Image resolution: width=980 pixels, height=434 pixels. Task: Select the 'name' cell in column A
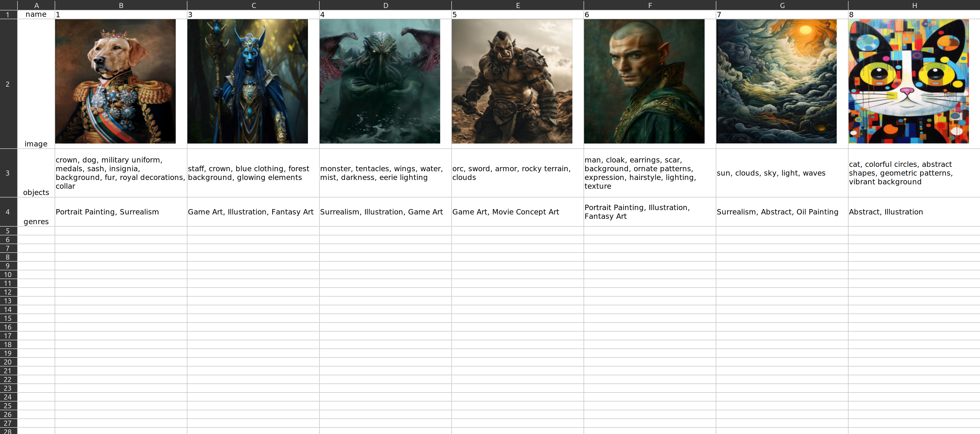click(36, 14)
